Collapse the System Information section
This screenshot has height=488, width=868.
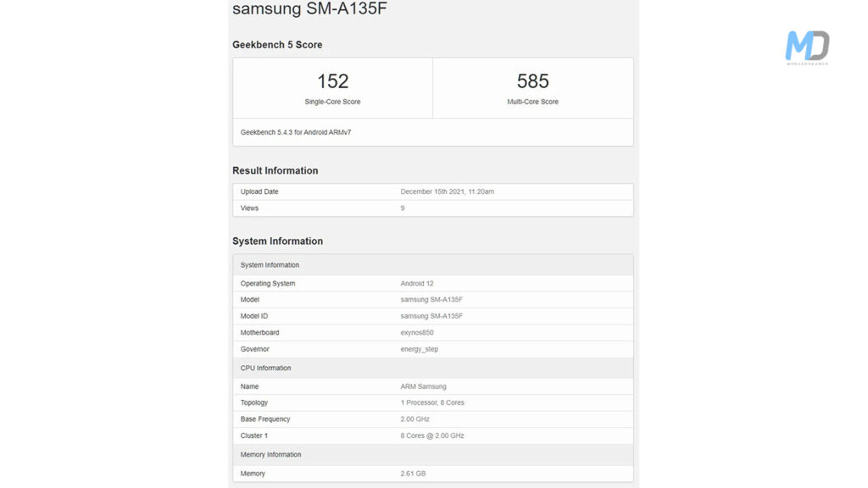[x=277, y=241]
